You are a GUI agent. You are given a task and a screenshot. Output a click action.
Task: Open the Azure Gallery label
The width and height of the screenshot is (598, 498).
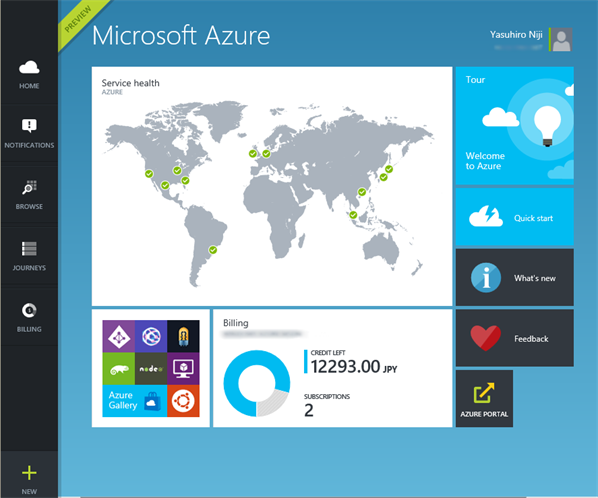coord(122,400)
